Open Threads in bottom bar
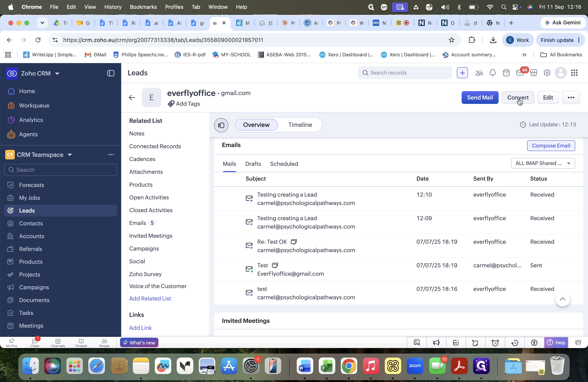This screenshot has height=382, width=588. pyautogui.click(x=81, y=343)
